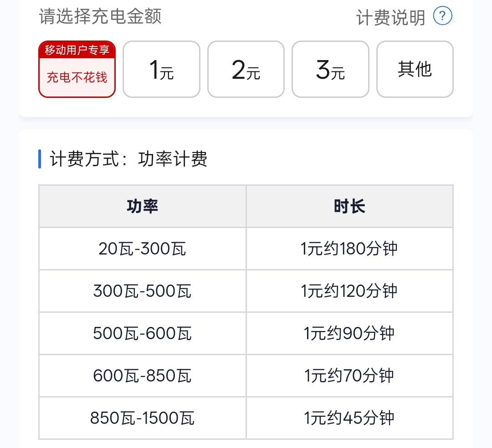
Task: Click the 功率计费 billing method label
Action: coord(174,159)
